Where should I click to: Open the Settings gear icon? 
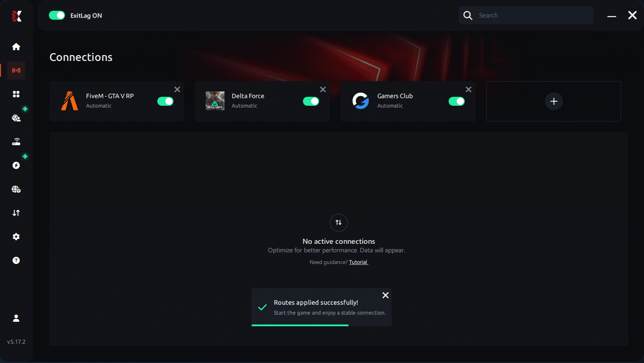tap(16, 237)
